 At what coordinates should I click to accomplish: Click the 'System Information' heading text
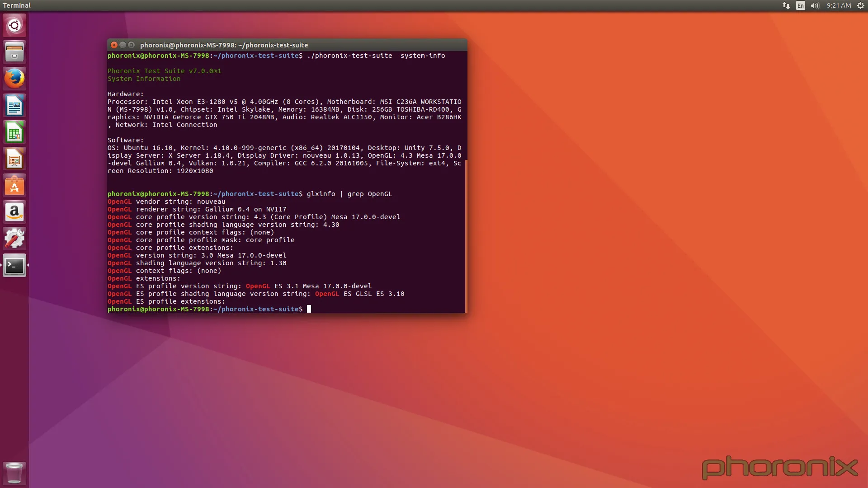[144, 79]
